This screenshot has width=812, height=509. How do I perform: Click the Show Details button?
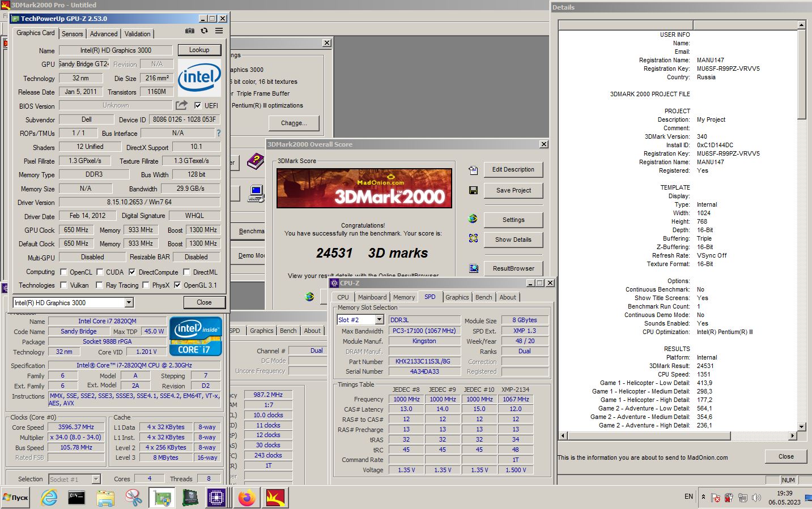click(513, 239)
